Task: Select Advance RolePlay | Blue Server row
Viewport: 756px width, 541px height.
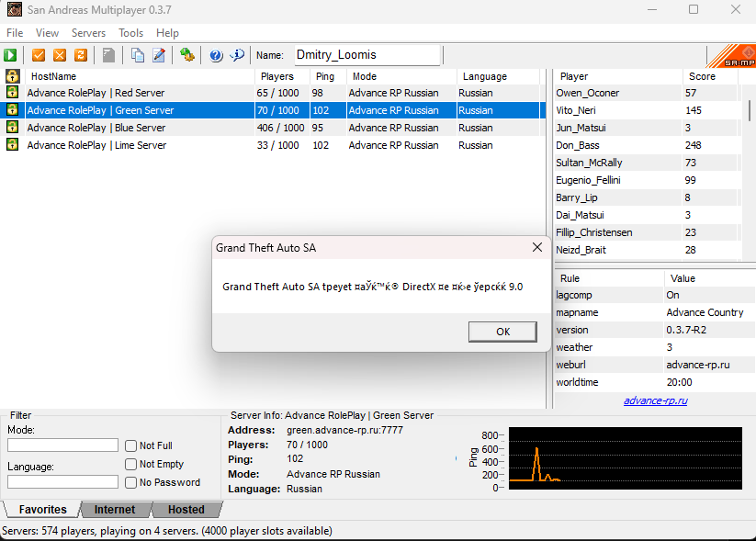Action: coord(273,128)
